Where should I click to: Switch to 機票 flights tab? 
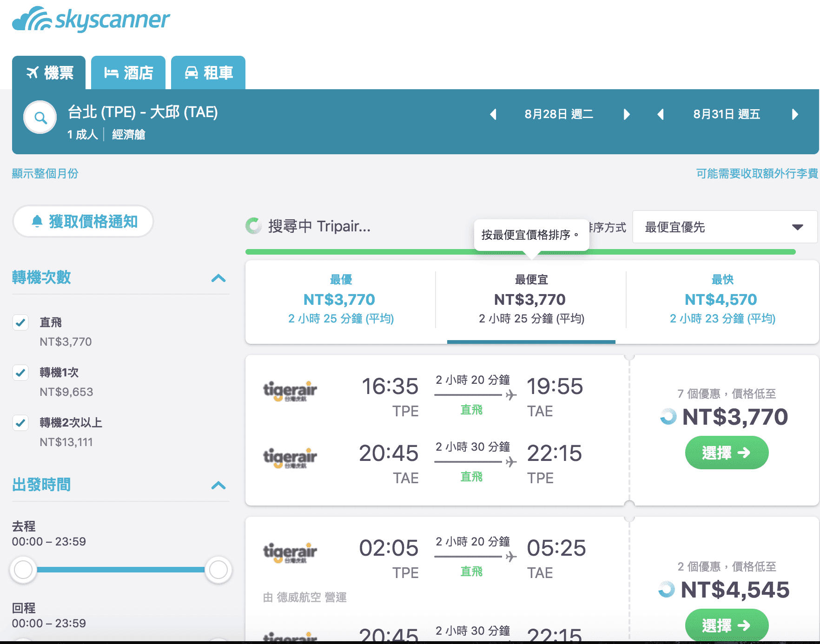[49, 72]
